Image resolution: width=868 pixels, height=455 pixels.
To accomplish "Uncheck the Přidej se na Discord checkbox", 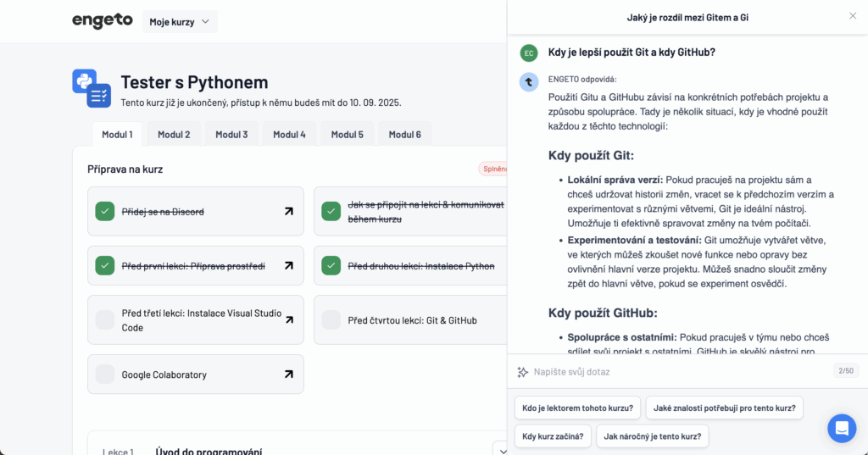I will pos(105,211).
